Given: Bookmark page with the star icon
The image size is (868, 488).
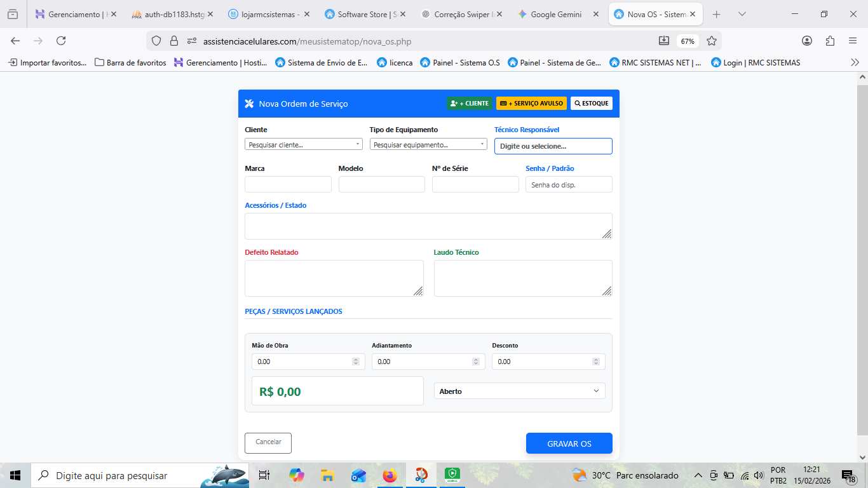Looking at the screenshot, I should coord(712,41).
